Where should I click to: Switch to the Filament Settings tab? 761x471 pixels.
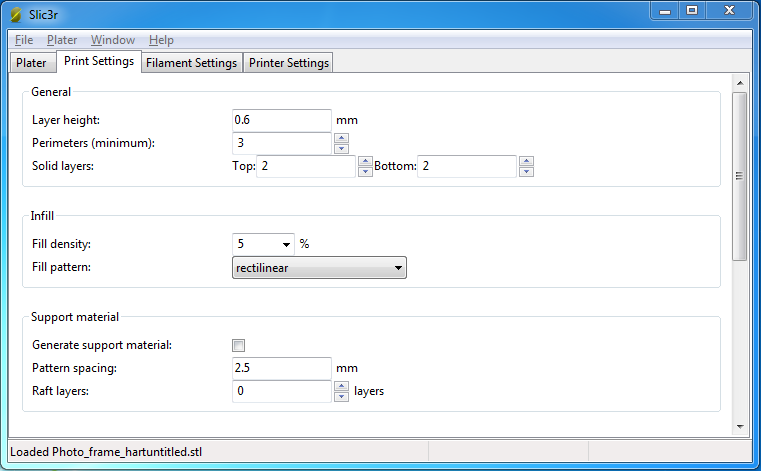point(192,63)
